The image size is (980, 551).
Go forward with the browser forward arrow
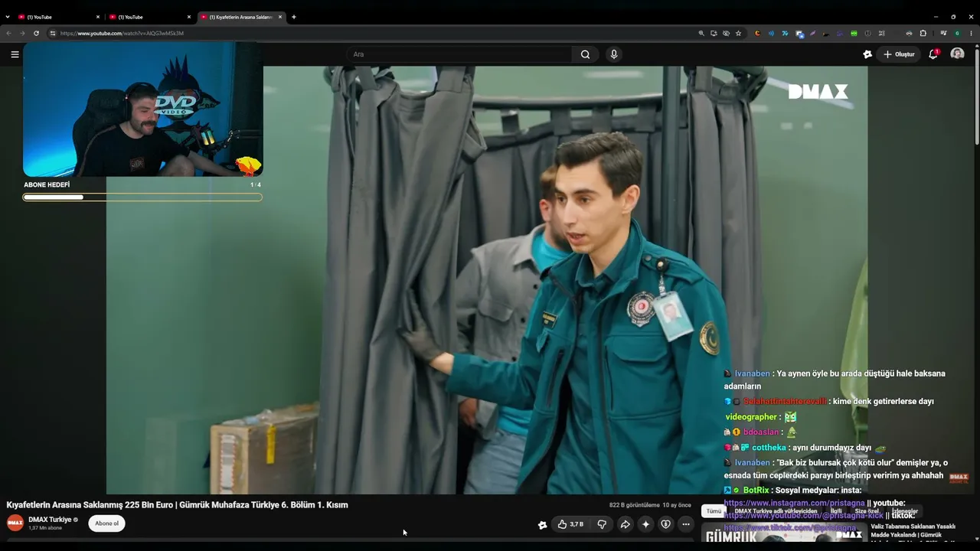point(22,33)
